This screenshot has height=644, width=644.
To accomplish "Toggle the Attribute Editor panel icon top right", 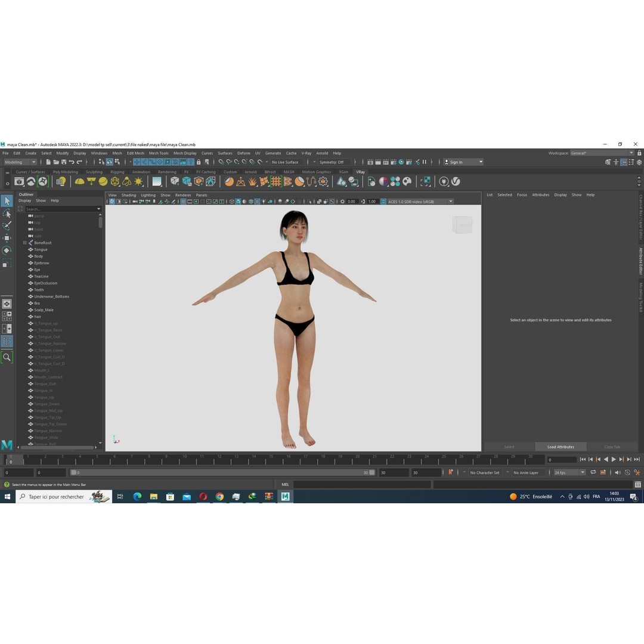I will pyautogui.click(x=624, y=162).
